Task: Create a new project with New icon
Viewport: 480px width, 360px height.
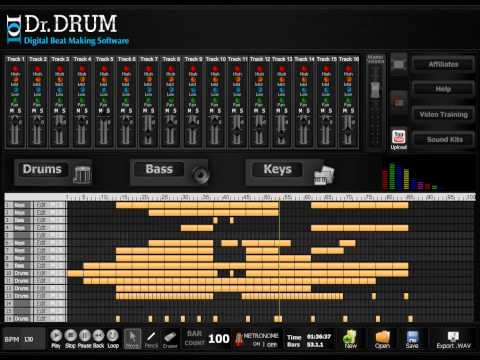Action: [350, 337]
